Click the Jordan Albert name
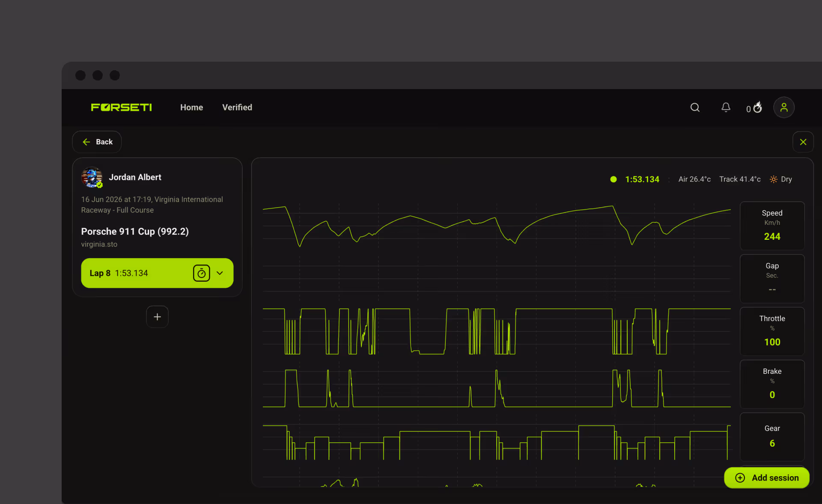 click(x=135, y=177)
